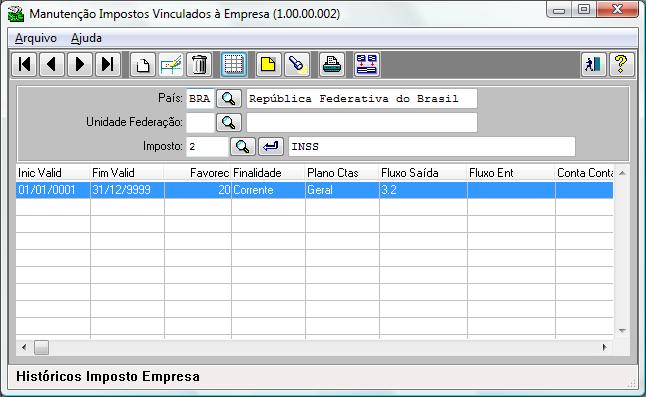Close the Manutenção Impostos window
This screenshot has width=646, height=397.
(x=617, y=10)
